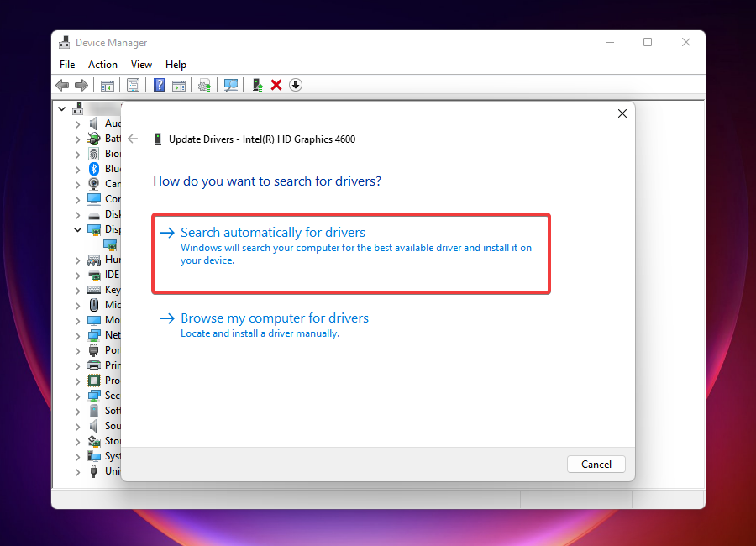Open the File menu
This screenshot has width=756, height=546.
point(67,65)
